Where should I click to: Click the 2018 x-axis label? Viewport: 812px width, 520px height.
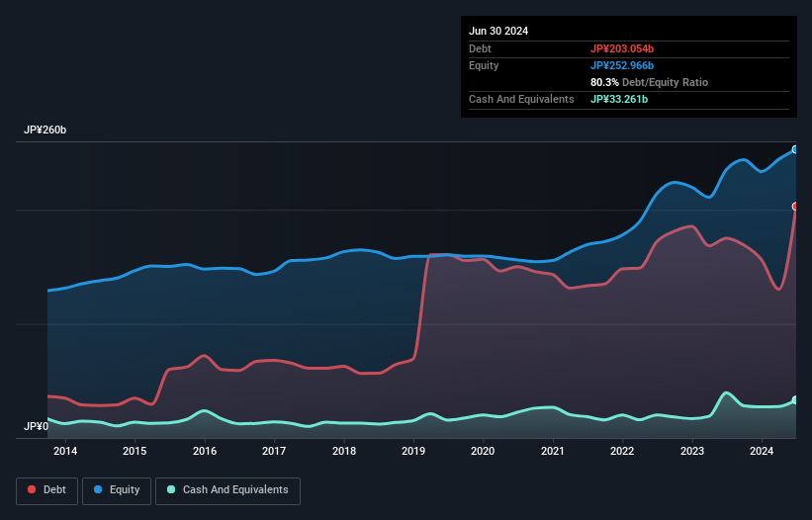tap(344, 451)
